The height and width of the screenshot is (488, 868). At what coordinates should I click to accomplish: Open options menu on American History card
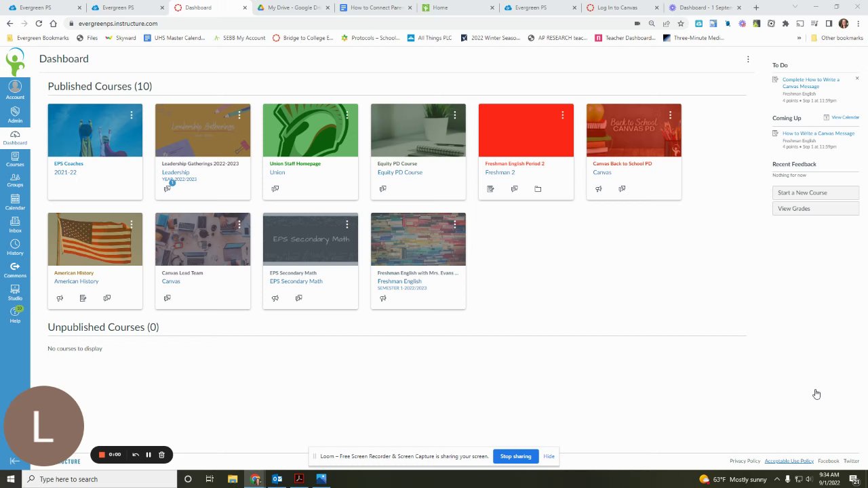pos(132,224)
